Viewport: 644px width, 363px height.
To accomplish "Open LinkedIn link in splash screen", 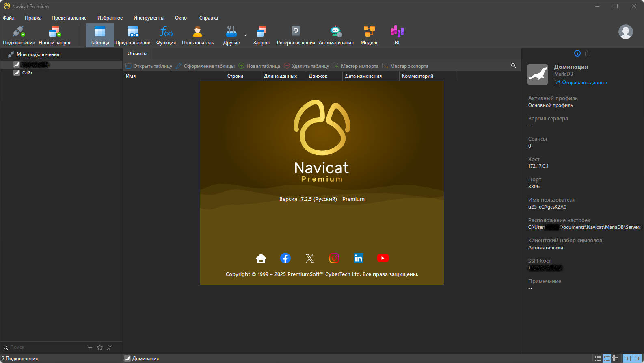I will pos(359,258).
